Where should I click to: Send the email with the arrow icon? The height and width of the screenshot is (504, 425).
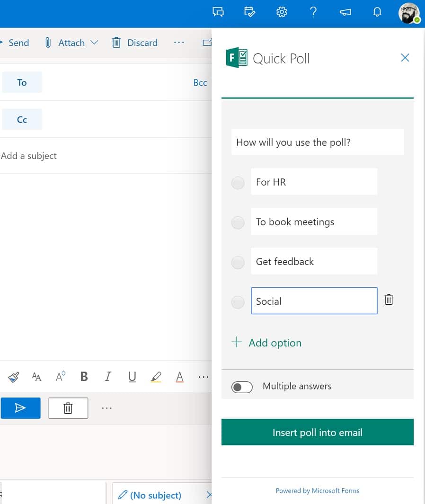tap(21, 407)
